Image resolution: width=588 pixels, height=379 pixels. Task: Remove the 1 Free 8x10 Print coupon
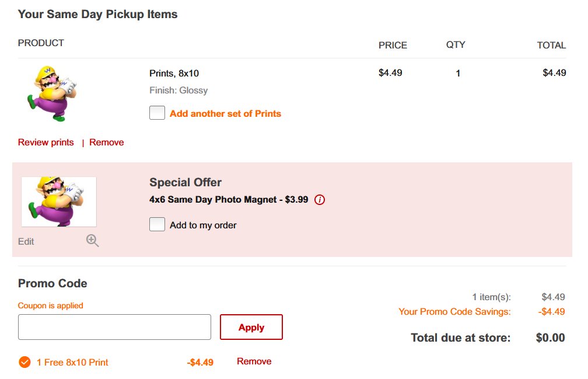pos(254,361)
